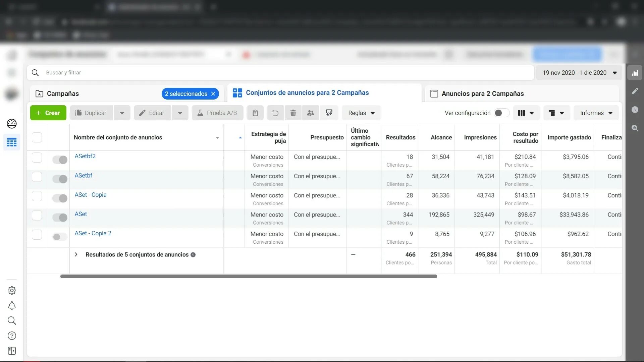Click the clipboard paste icon

tap(255, 113)
